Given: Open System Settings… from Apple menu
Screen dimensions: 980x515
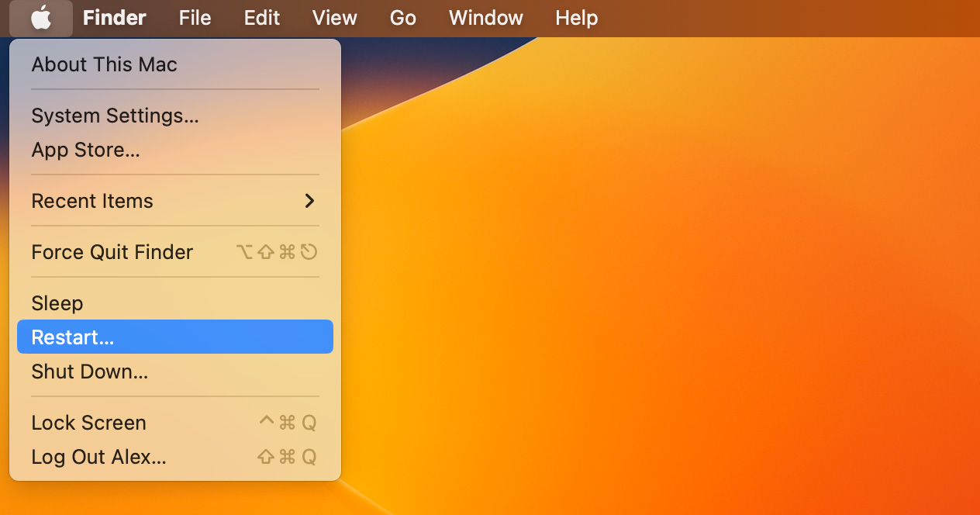Looking at the screenshot, I should (x=175, y=116).
